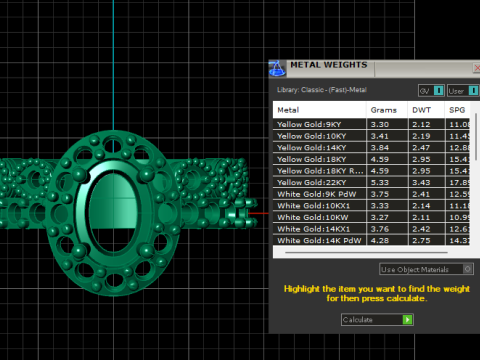Click the Library: Classic - (Fast)-Metal label
The width and height of the screenshot is (480, 360).
[x=322, y=90]
